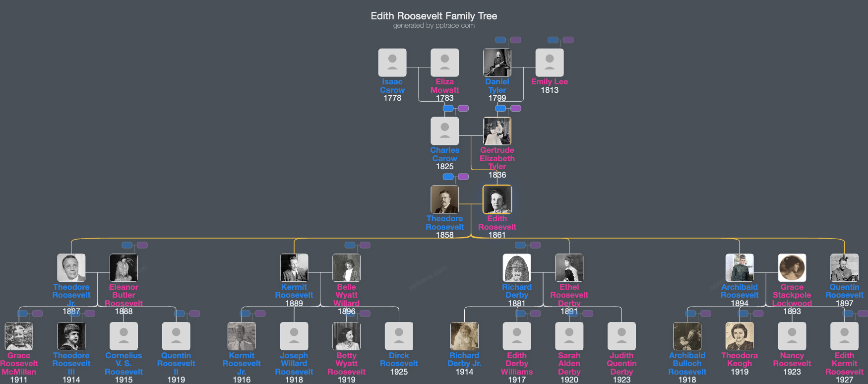The width and height of the screenshot is (868, 384).
Task: Click the blue parent marker above Charles Carow
Action: [x=448, y=108]
